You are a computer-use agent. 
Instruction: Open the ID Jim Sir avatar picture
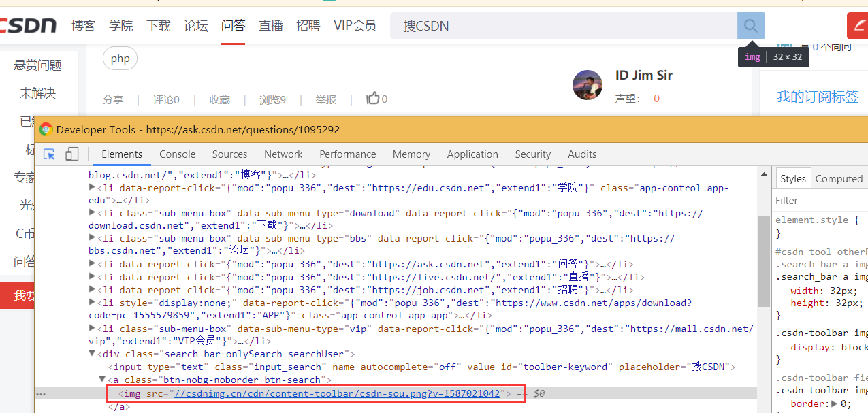pos(588,85)
